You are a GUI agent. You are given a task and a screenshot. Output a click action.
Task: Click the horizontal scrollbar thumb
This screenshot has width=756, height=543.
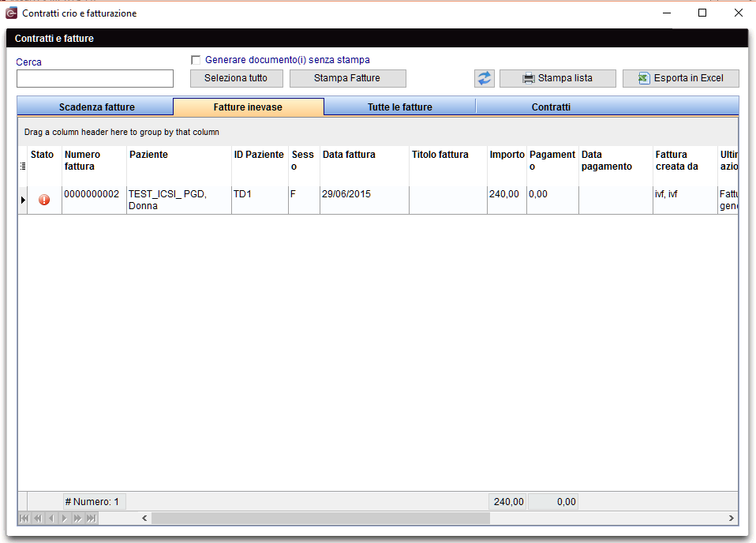pos(320,519)
